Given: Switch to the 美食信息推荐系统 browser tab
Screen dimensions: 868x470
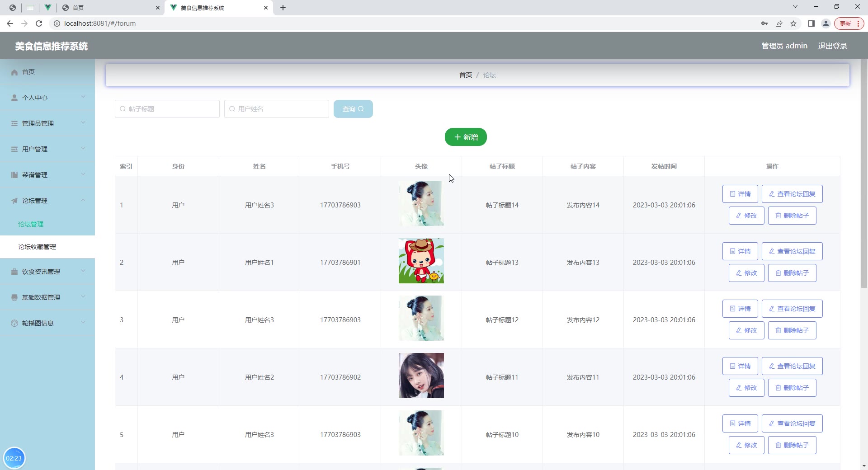Looking at the screenshot, I should pyautogui.click(x=219, y=8).
